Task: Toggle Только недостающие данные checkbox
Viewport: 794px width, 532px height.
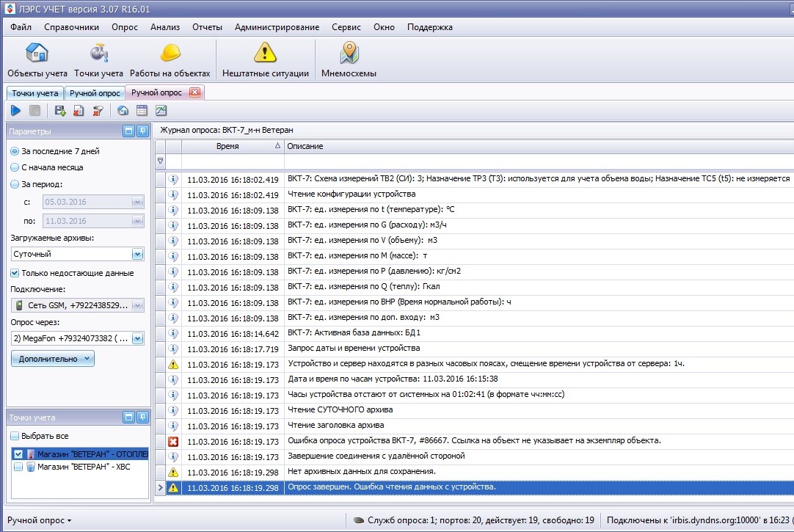Action: [15, 273]
